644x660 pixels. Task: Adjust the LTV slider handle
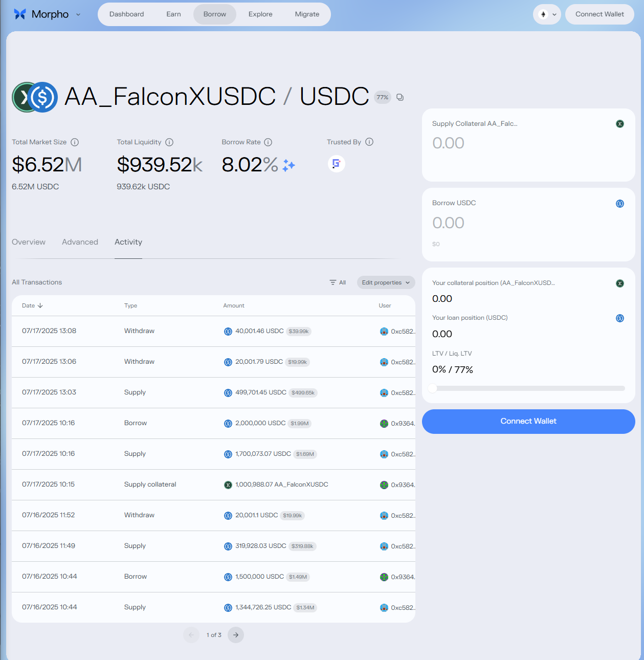point(433,388)
